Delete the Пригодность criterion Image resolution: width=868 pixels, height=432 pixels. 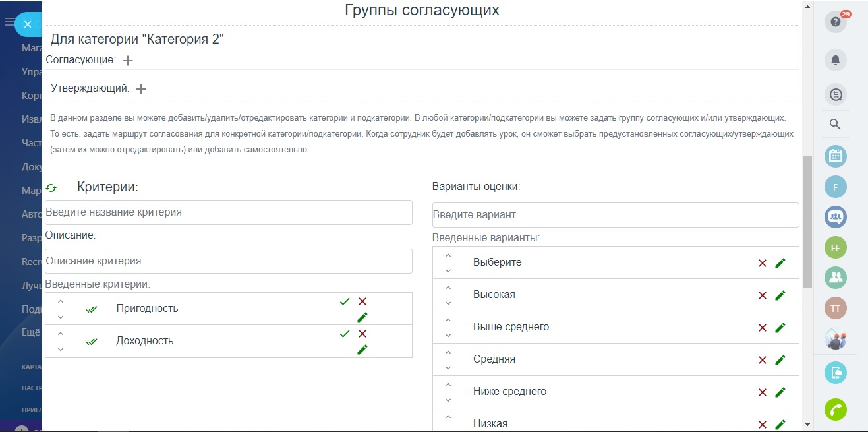[362, 301]
